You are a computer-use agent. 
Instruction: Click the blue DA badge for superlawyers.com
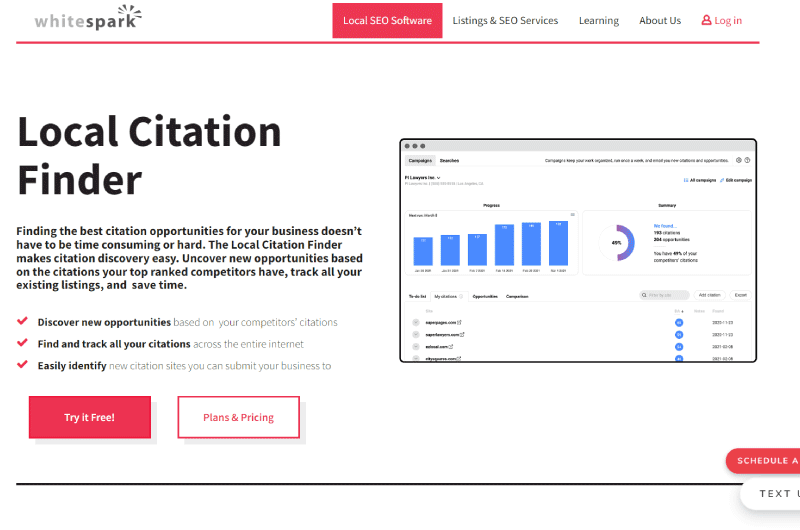(x=679, y=335)
